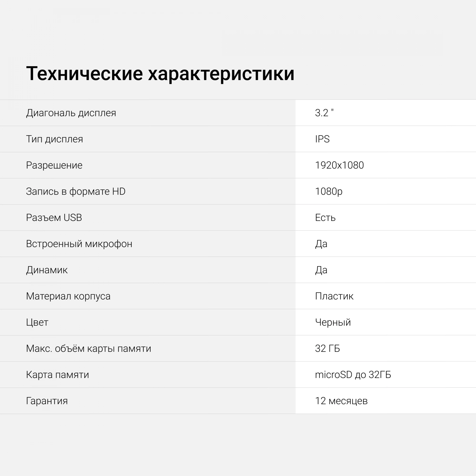Click the Есть value for USB
Image resolution: width=476 pixels, height=476 pixels.
coord(325,218)
